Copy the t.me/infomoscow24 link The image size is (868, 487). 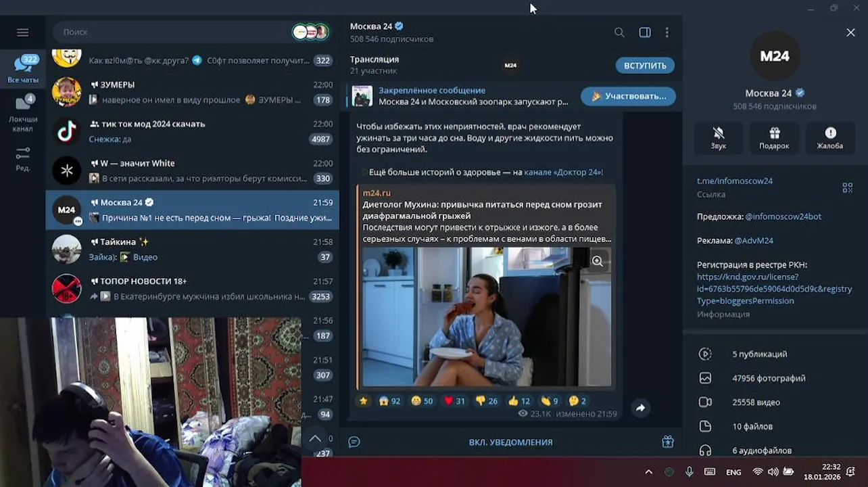click(735, 181)
